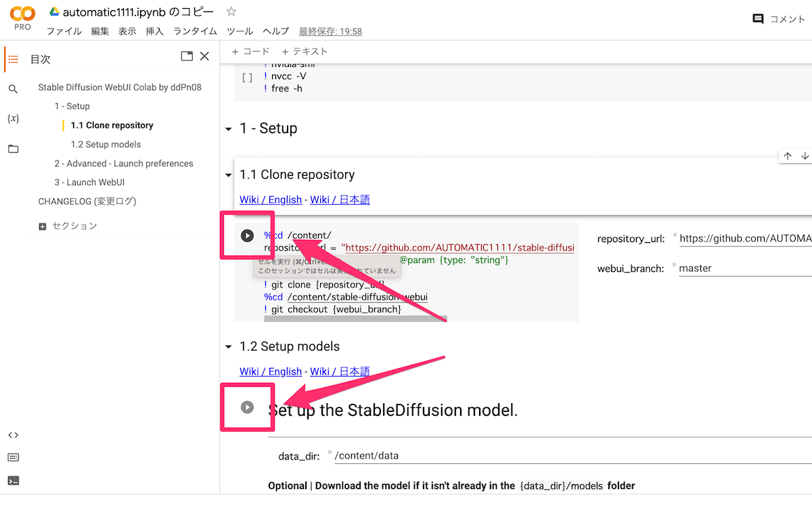Run the Clone repository code cell
The height and width of the screenshot is (510, 812).
tap(247, 235)
